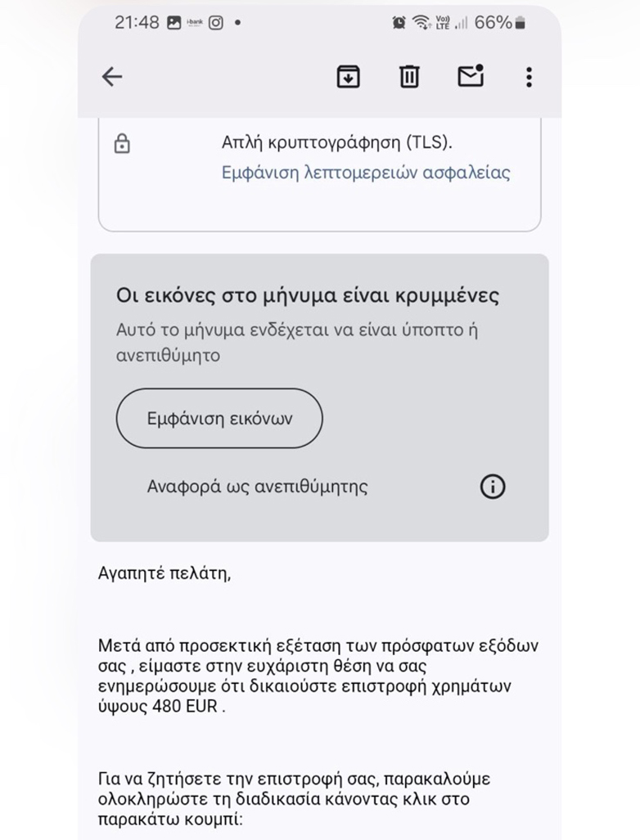Tap i-bank notification icon in status bar
The height and width of the screenshot is (840, 640).
pyautogui.click(x=195, y=23)
